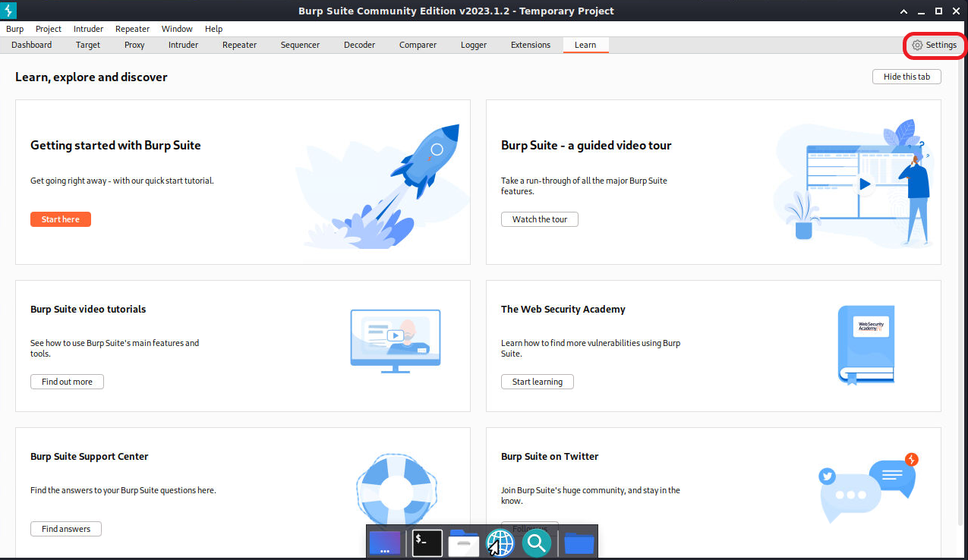Open the blue folder dock icon
This screenshot has width=968, height=560.
[579, 543]
